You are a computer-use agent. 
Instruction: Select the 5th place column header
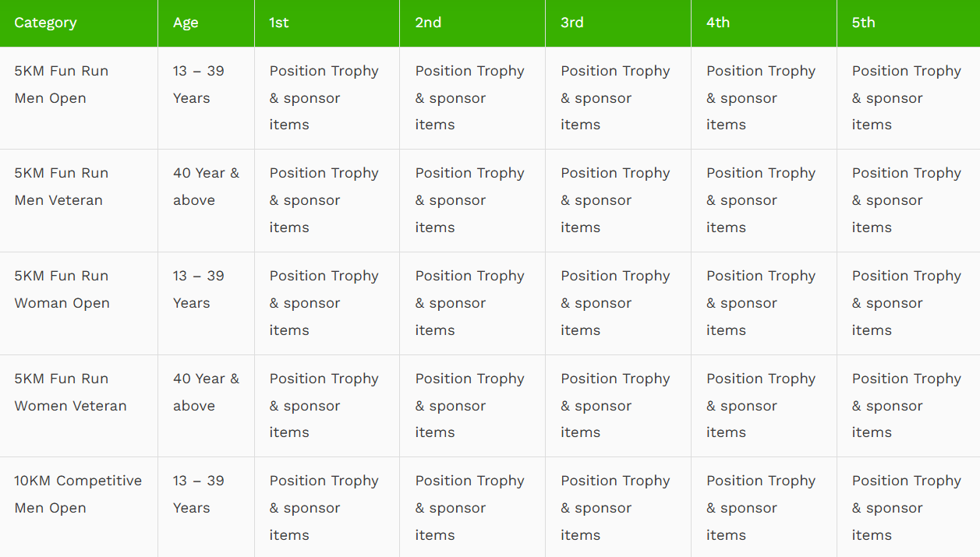click(863, 23)
